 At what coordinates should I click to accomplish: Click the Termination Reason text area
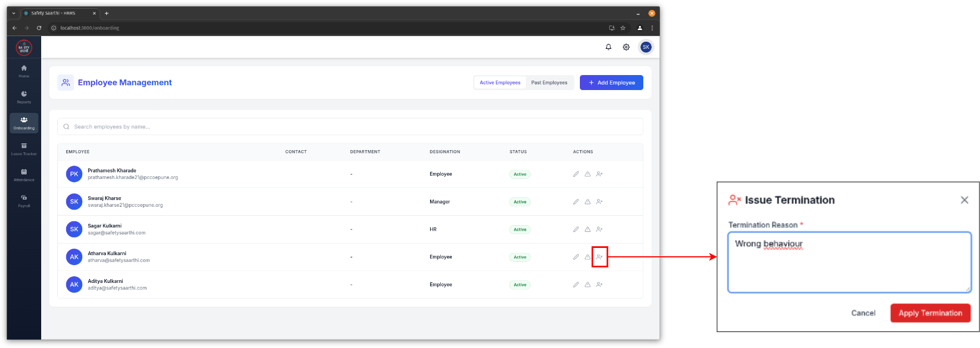coord(849,262)
